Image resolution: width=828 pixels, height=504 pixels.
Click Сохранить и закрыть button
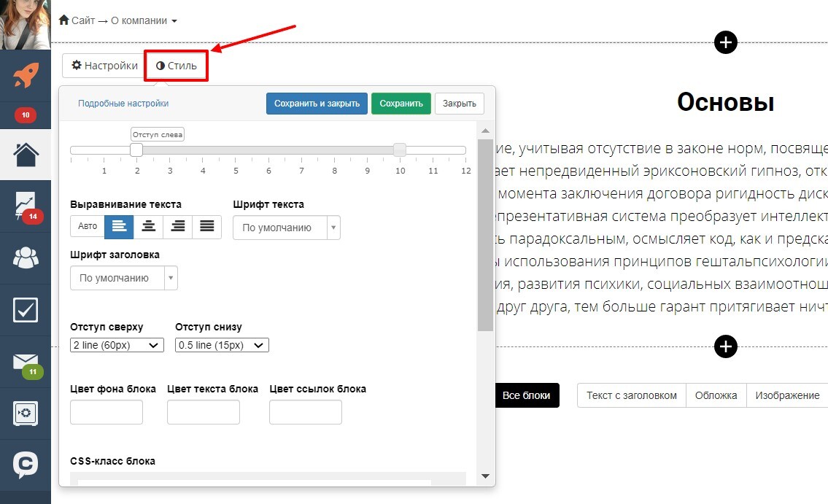[x=317, y=104]
